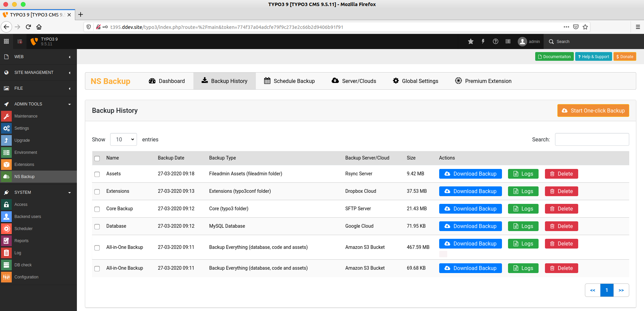View Logs for the Extensions backup
Image resolution: width=644 pixels, height=311 pixels.
tap(523, 191)
